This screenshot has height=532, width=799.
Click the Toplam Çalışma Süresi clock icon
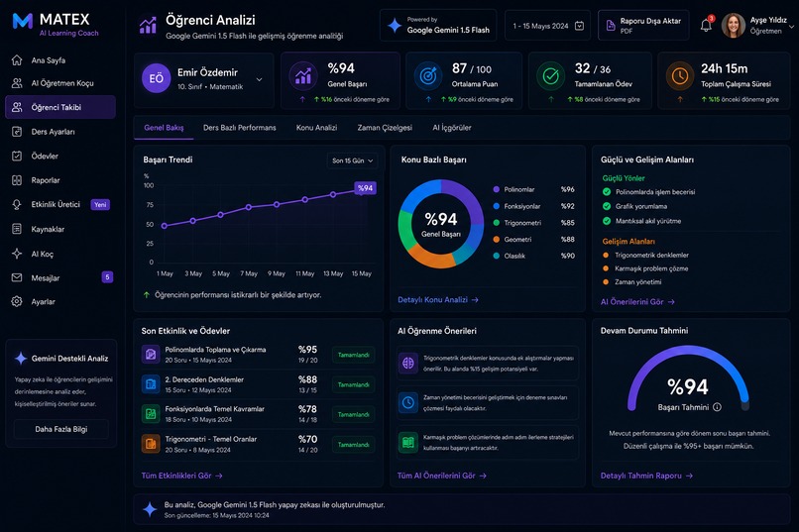(x=680, y=76)
